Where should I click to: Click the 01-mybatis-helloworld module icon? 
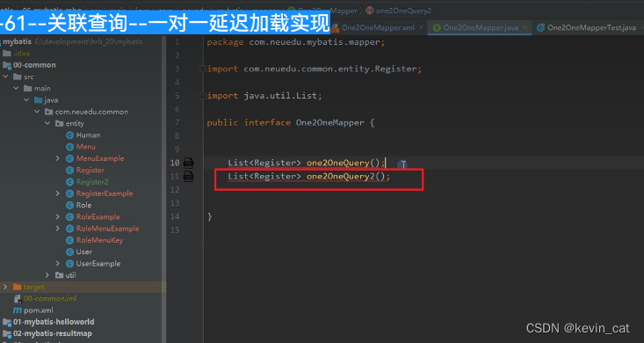7,322
